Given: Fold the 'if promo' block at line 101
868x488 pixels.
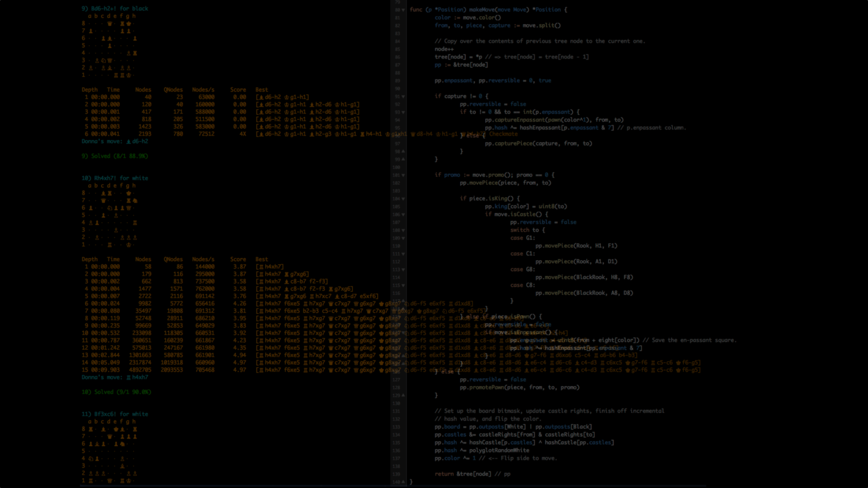Looking at the screenshot, I should click(x=403, y=175).
